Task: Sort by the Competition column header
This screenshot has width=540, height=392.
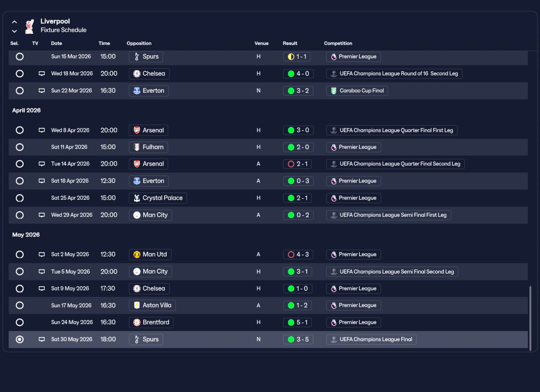Action: [x=338, y=43]
